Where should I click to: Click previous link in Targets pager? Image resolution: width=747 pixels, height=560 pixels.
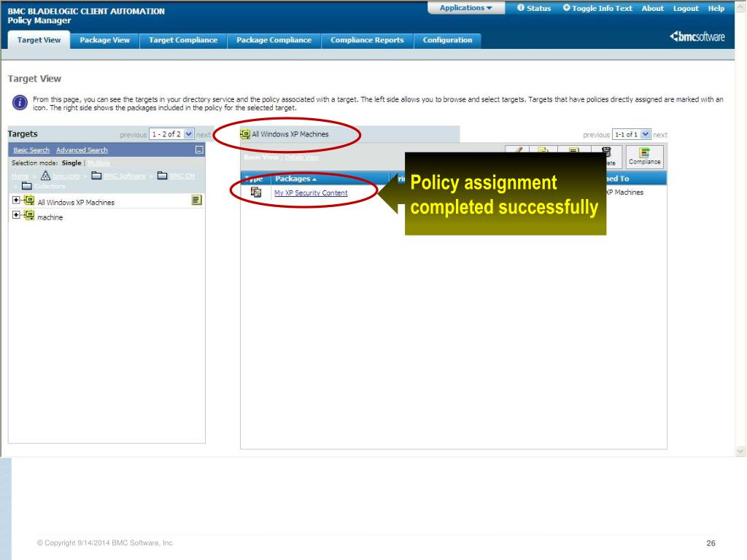pyautogui.click(x=133, y=135)
